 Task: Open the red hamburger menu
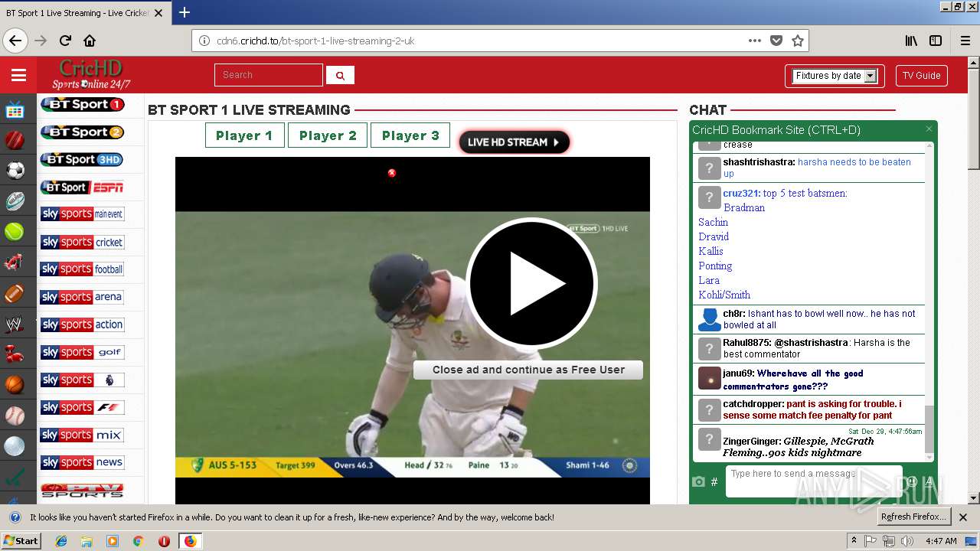[18, 75]
